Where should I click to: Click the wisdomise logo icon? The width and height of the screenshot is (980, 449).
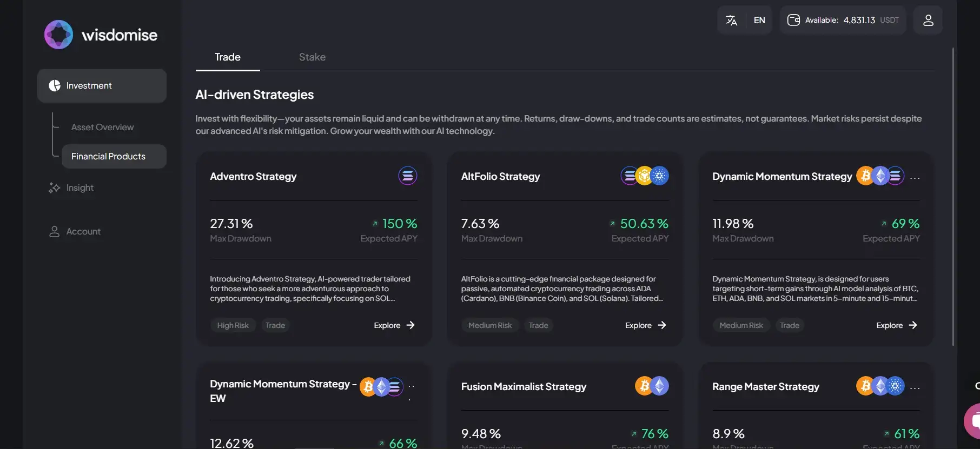tap(58, 35)
